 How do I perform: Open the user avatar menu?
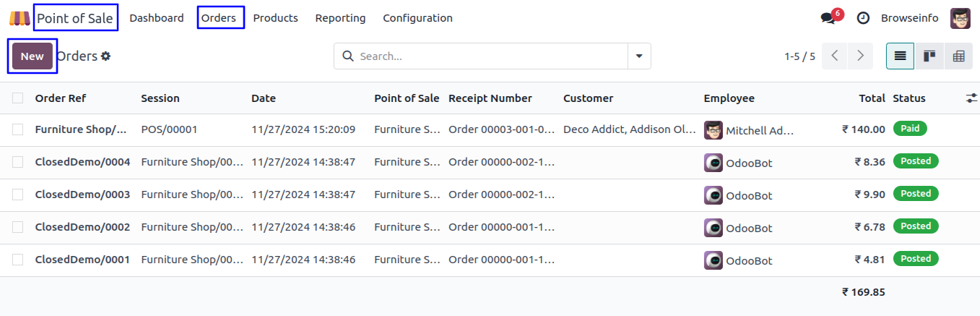click(x=961, y=18)
